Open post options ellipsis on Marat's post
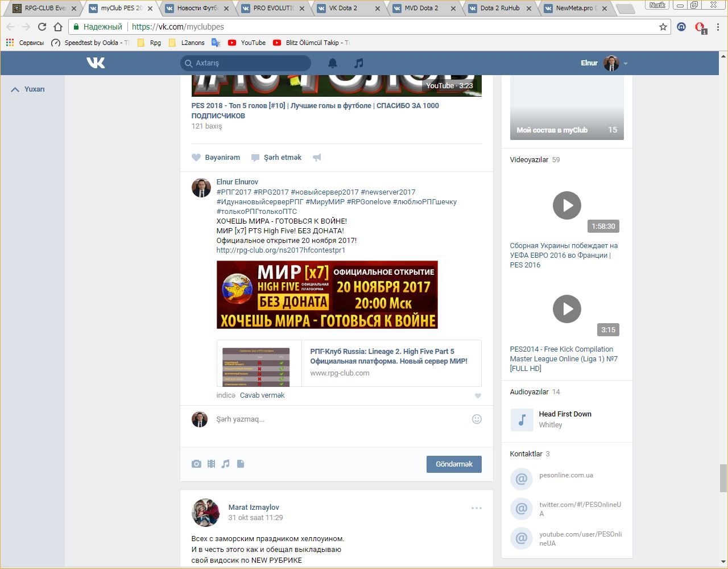Screen dimensions: 728x569 (477, 508)
